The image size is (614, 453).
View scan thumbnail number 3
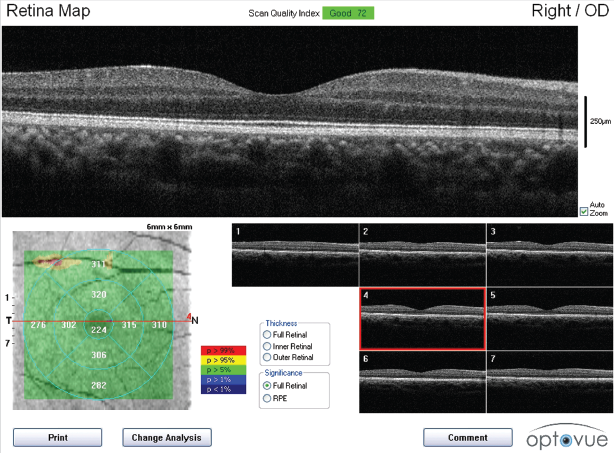point(548,254)
